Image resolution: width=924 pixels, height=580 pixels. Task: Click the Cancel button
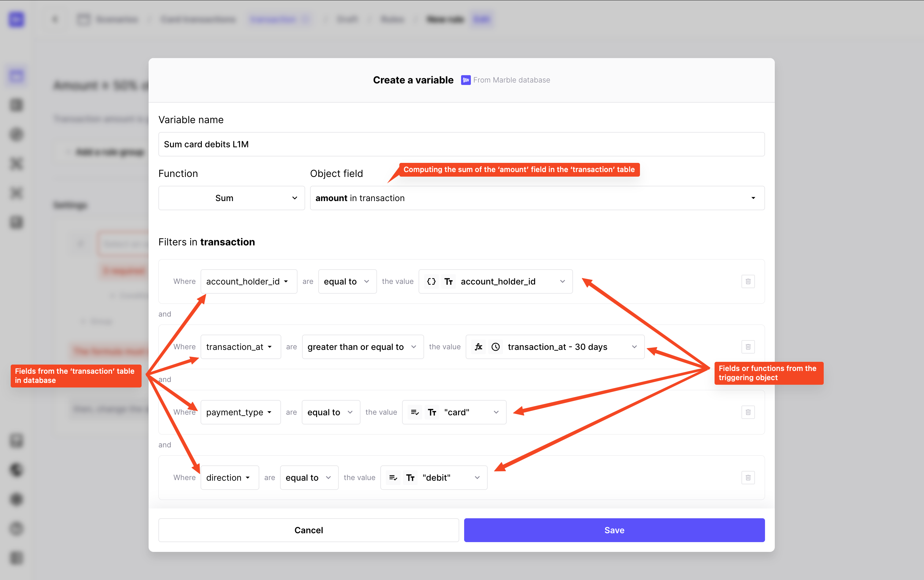[x=309, y=530]
